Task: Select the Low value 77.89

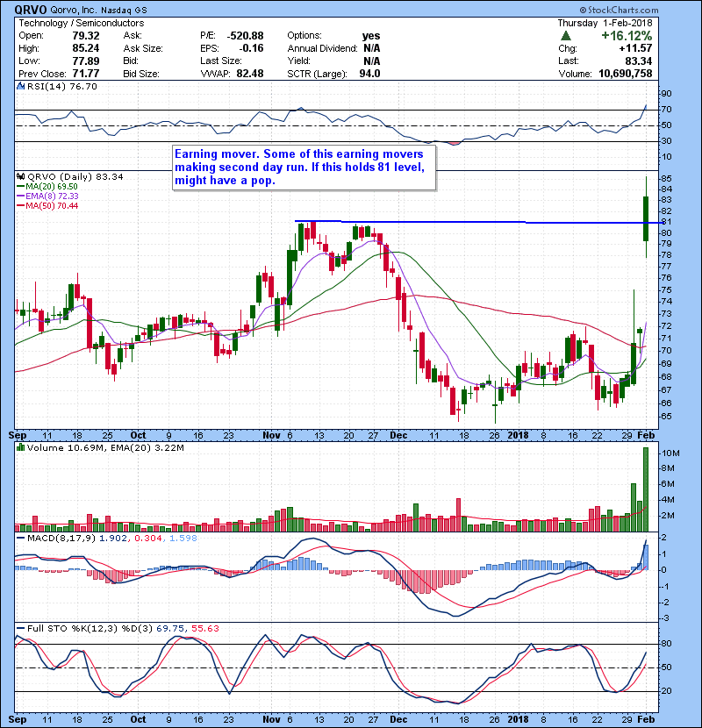Action: (x=85, y=61)
